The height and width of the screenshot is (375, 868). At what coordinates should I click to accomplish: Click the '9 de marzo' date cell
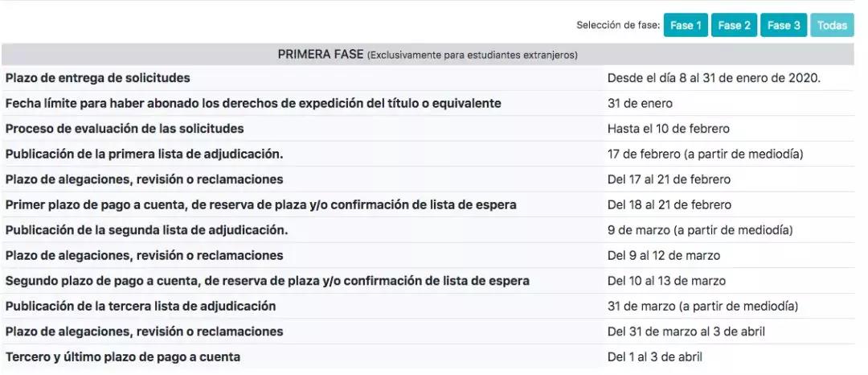[700, 230]
